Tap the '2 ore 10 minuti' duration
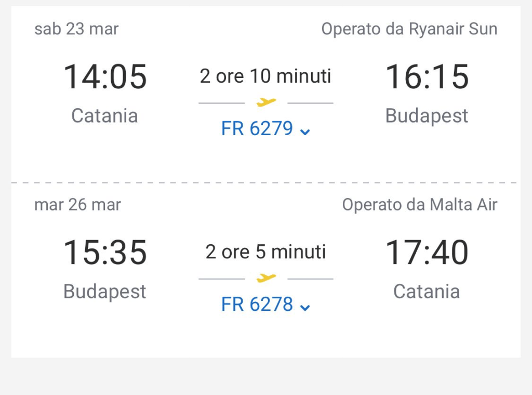Image resolution: width=532 pixels, height=395 pixels. click(x=265, y=76)
